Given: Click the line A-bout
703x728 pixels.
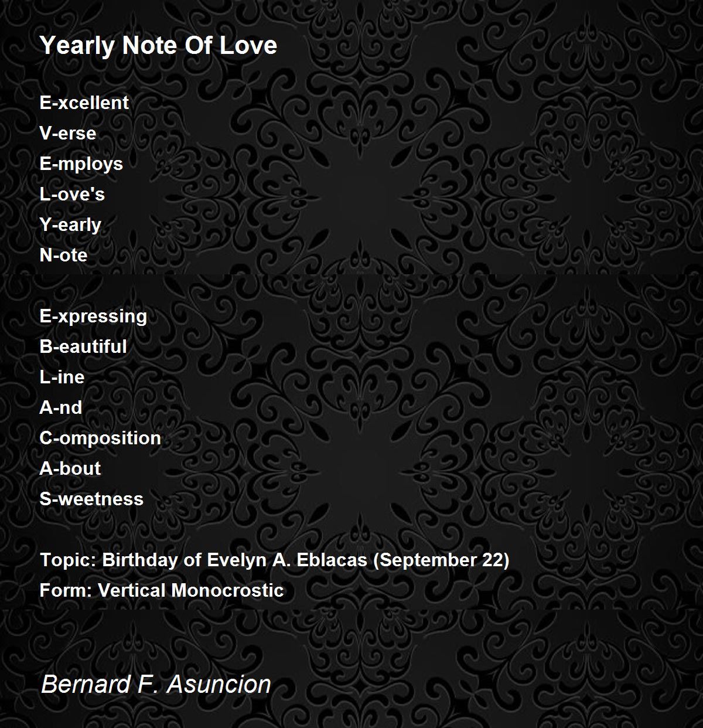Looking at the screenshot, I should [x=70, y=468].
